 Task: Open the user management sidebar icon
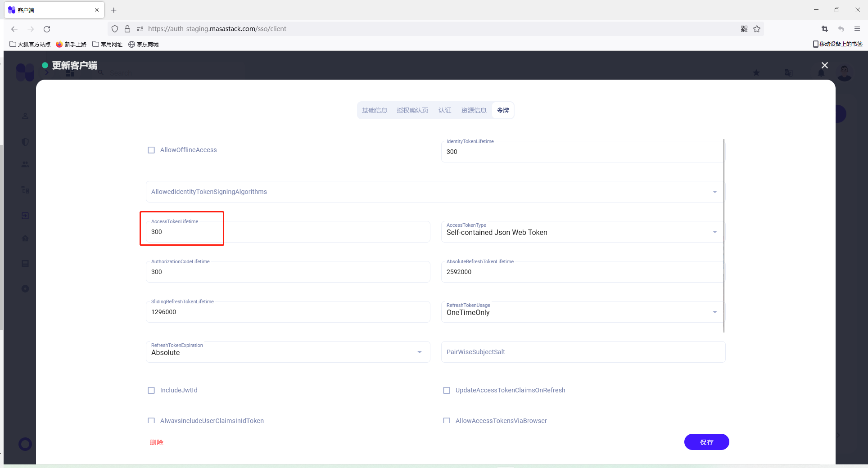(x=25, y=116)
